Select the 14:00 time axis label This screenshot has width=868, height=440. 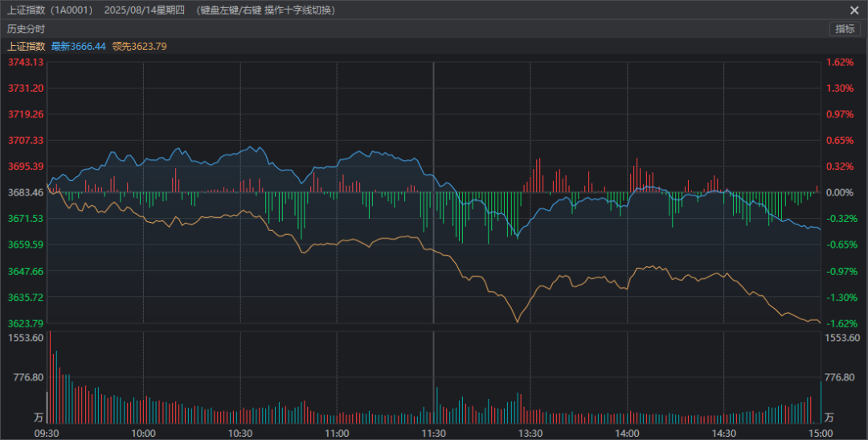[x=627, y=433]
